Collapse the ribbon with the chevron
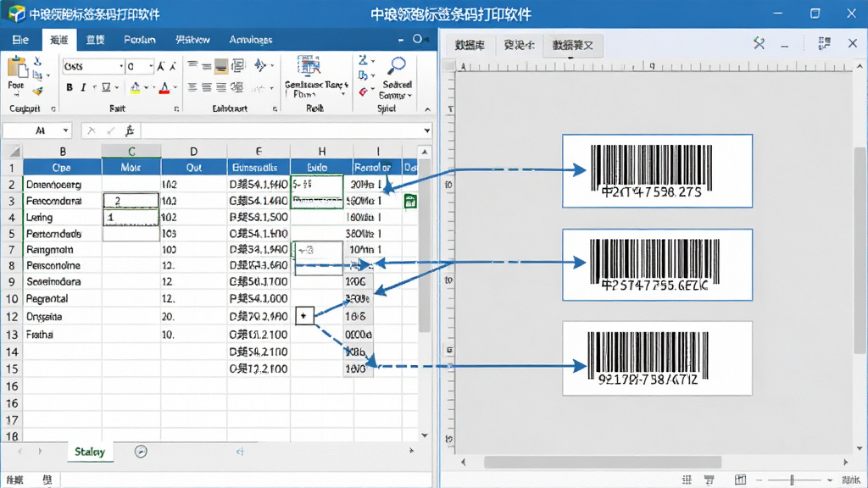 [x=427, y=109]
